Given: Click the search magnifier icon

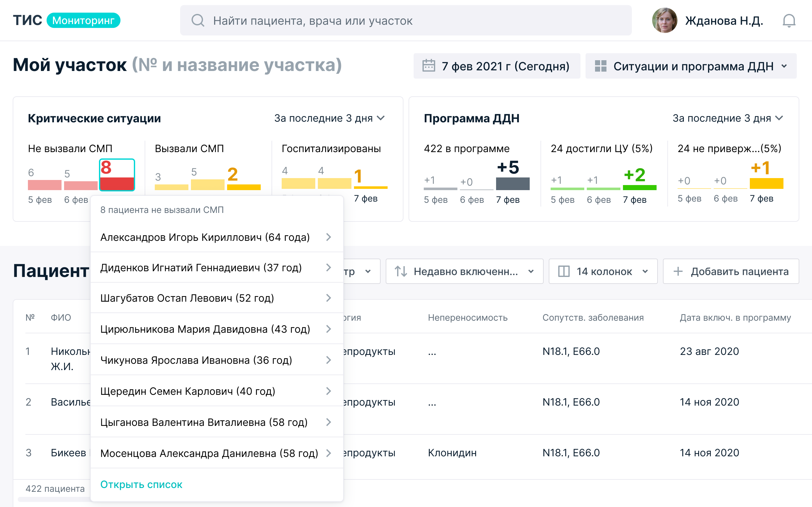Looking at the screenshot, I should pyautogui.click(x=198, y=21).
